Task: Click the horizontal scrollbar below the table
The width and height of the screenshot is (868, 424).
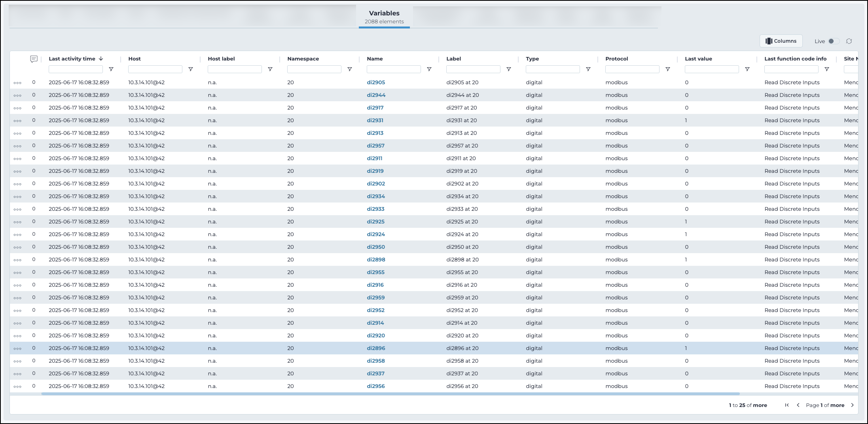Action: pyautogui.click(x=390, y=394)
